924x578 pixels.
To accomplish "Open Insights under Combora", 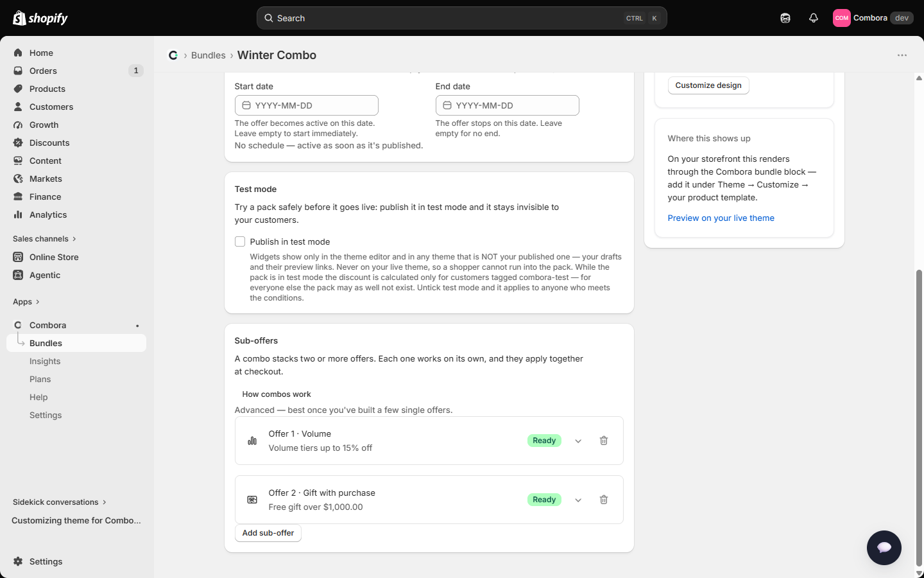I will [76, 361].
